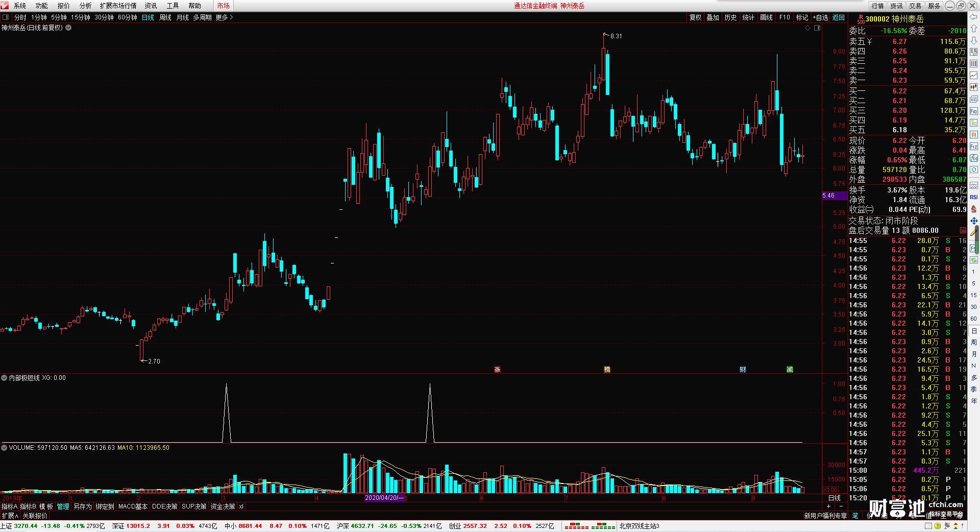Click the 交易 button at top right

[915, 6]
